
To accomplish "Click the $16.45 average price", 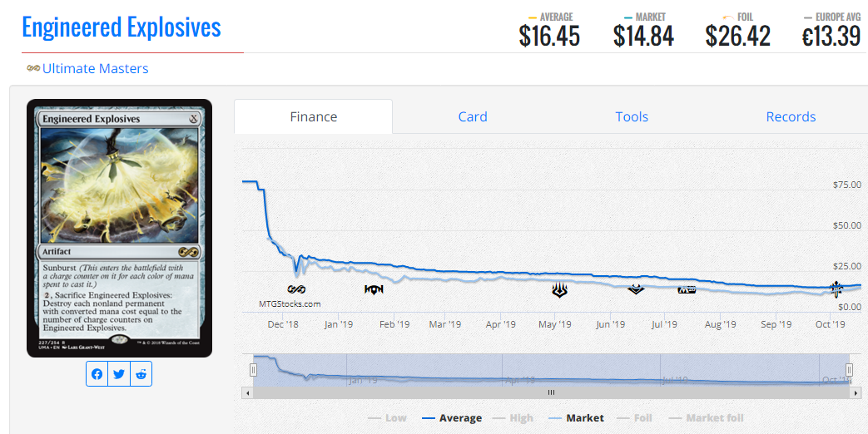I will 549,37.
